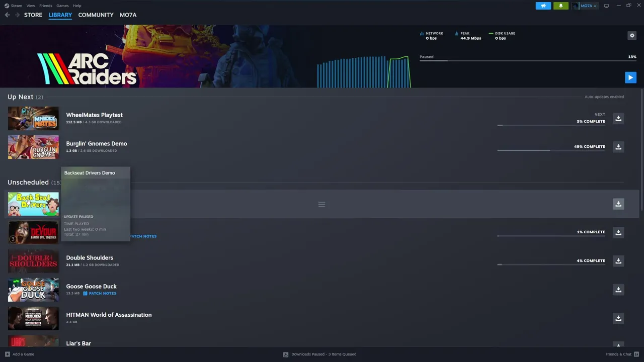Open the Games menu
Screen dimensions: 644x362
point(62,6)
